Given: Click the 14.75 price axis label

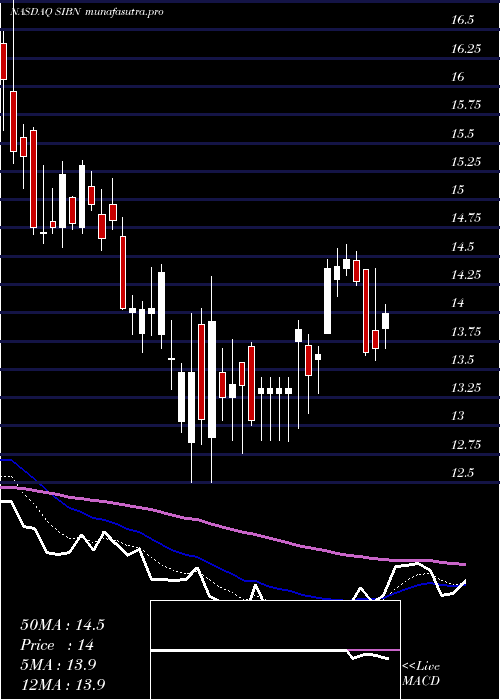Looking at the screenshot, I should pos(466,218).
